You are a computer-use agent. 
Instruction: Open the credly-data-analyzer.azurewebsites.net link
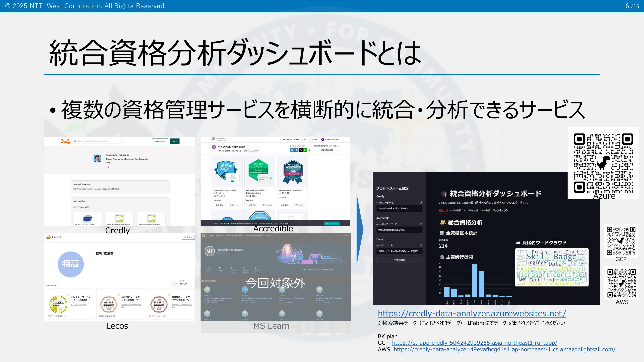point(472,313)
